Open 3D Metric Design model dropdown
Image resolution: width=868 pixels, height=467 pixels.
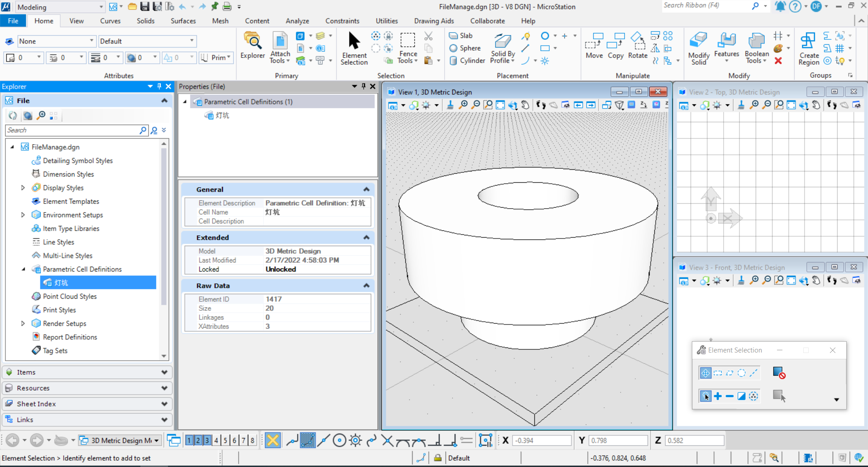120,440
